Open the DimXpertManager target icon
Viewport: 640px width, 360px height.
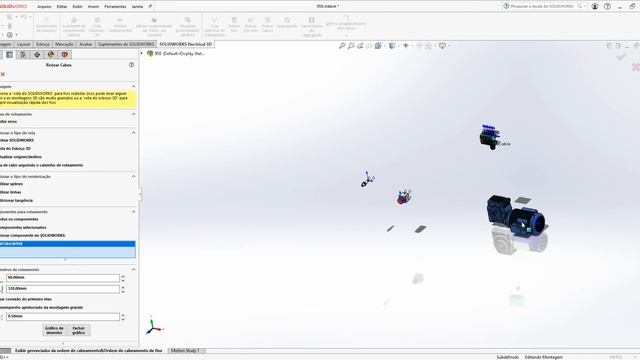37,55
